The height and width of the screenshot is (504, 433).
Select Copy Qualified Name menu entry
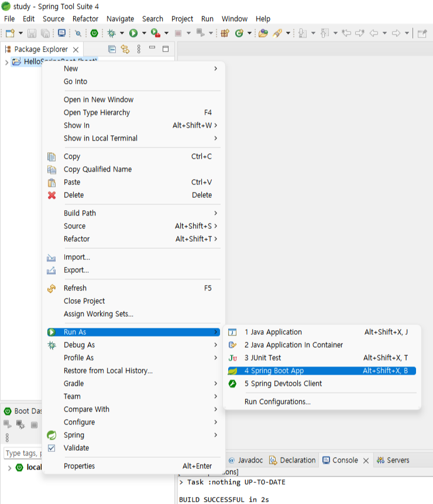pos(133,169)
